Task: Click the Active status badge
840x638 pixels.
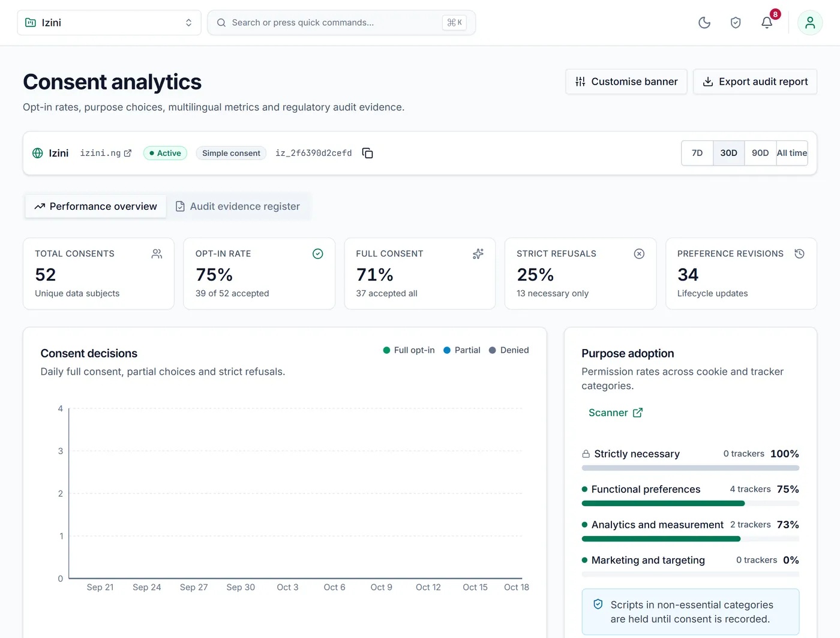Action: click(166, 153)
